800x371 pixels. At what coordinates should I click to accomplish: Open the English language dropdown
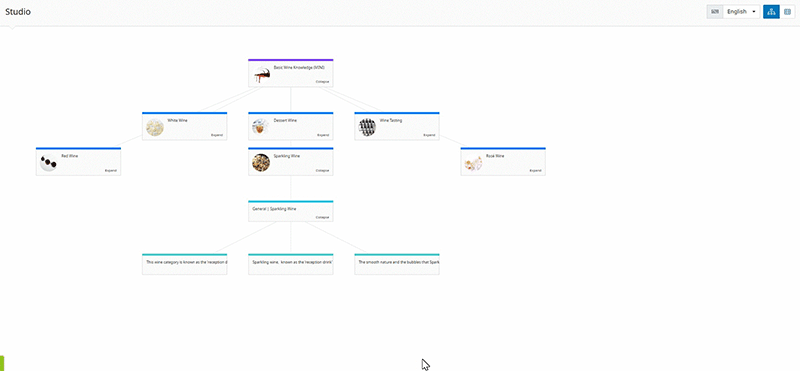coord(741,12)
